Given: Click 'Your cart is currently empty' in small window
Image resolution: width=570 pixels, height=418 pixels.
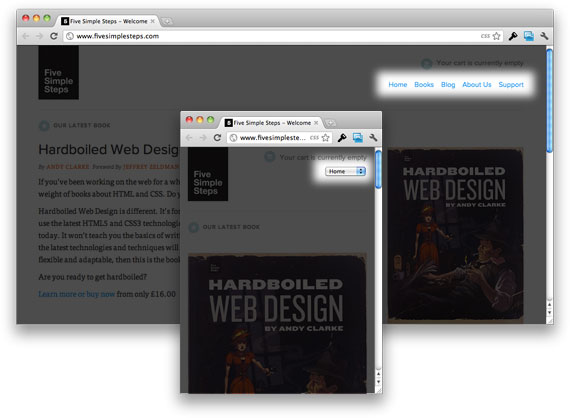Looking at the screenshot, I should pyautogui.click(x=323, y=157).
